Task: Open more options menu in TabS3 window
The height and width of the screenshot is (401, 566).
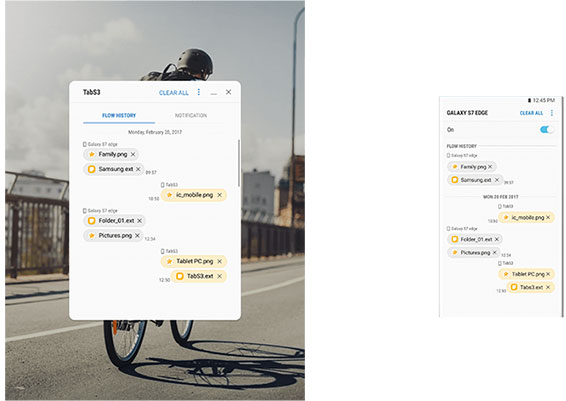Action: coord(199,92)
